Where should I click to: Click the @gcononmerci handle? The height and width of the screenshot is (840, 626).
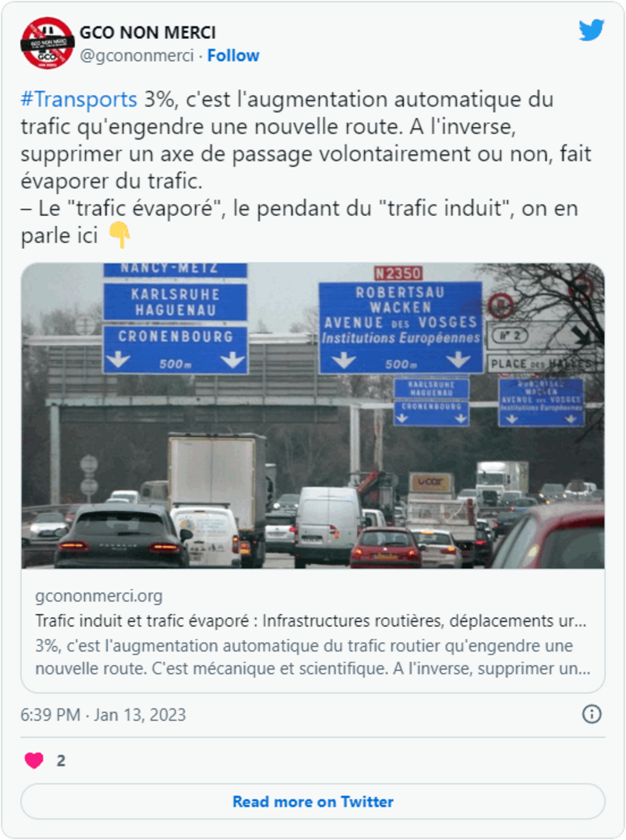click(137, 55)
